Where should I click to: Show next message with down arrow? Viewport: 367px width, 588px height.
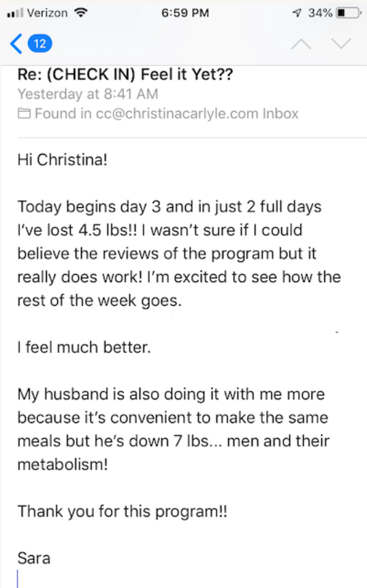[341, 44]
